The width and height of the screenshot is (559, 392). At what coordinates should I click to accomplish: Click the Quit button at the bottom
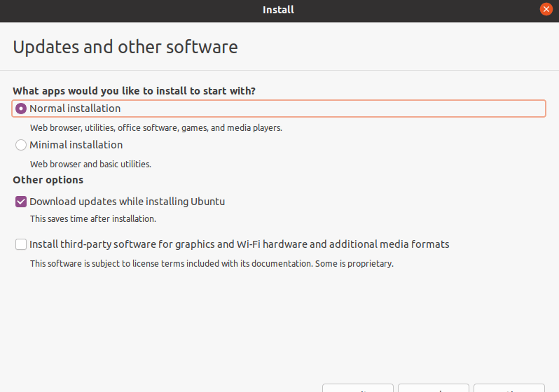point(358,388)
